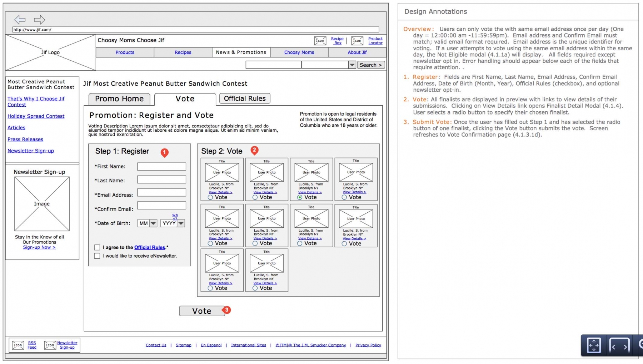Viewport: 643px width, 364px height.
Task: Click the page navigation icon with angle brackets
Action: tap(619, 346)
